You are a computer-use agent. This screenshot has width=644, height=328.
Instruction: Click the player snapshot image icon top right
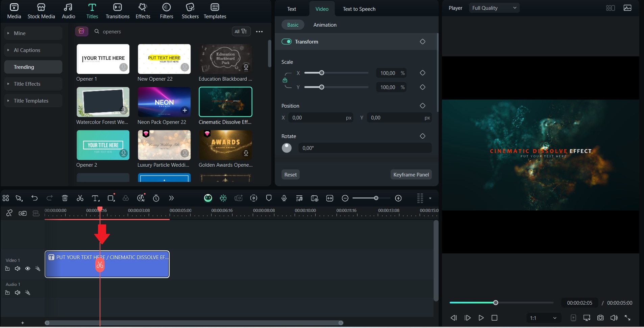627,8
